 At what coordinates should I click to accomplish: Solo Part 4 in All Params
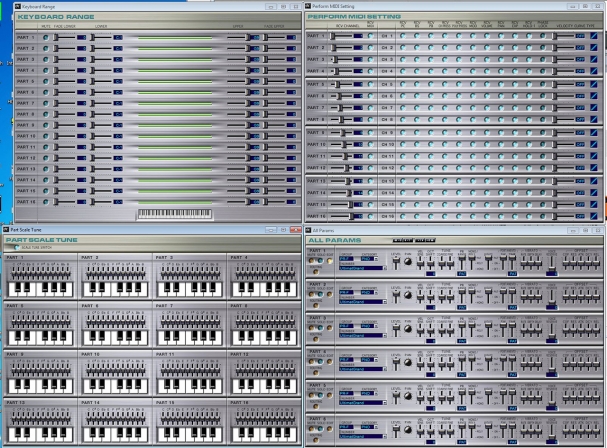(320, 362)
